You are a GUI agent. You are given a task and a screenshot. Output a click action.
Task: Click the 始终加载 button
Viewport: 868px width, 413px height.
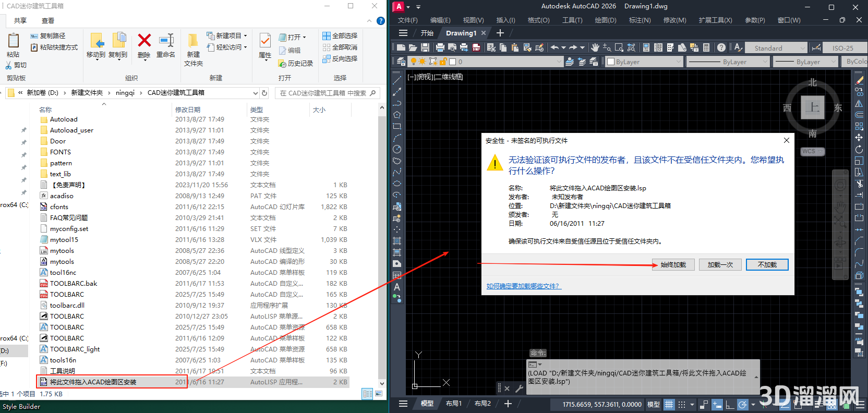pos(673,265)
